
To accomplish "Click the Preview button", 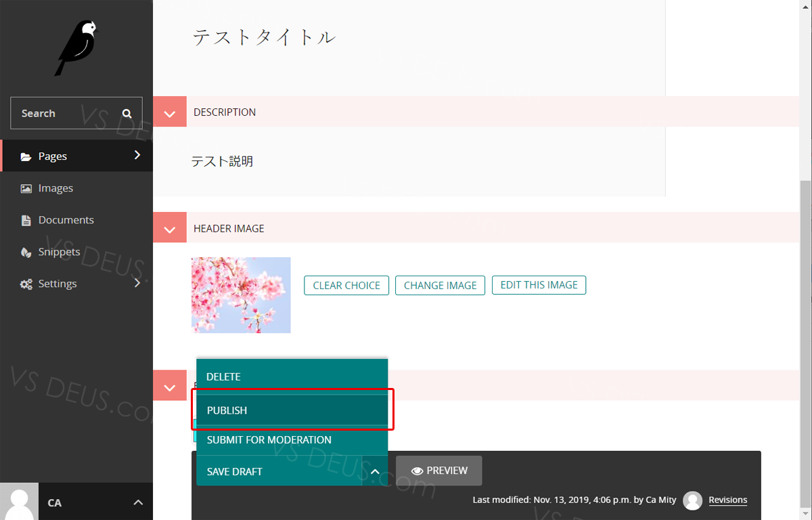I will [439, 471].
